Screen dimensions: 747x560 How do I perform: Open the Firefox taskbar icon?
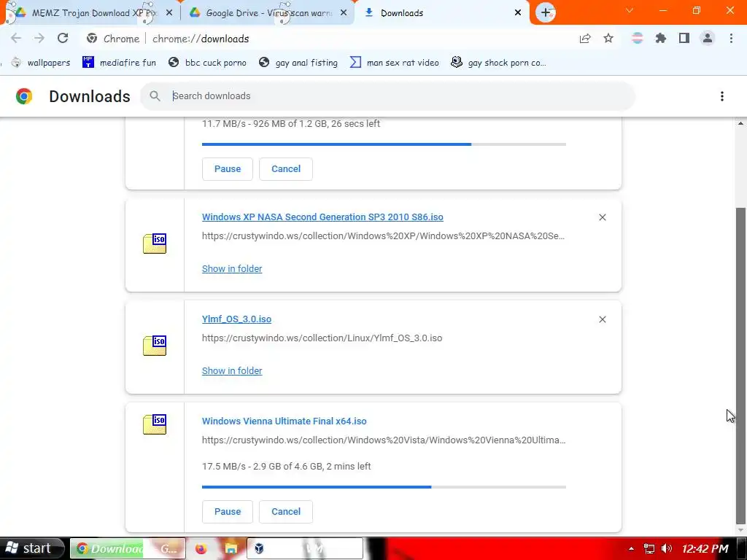(201, 548)
